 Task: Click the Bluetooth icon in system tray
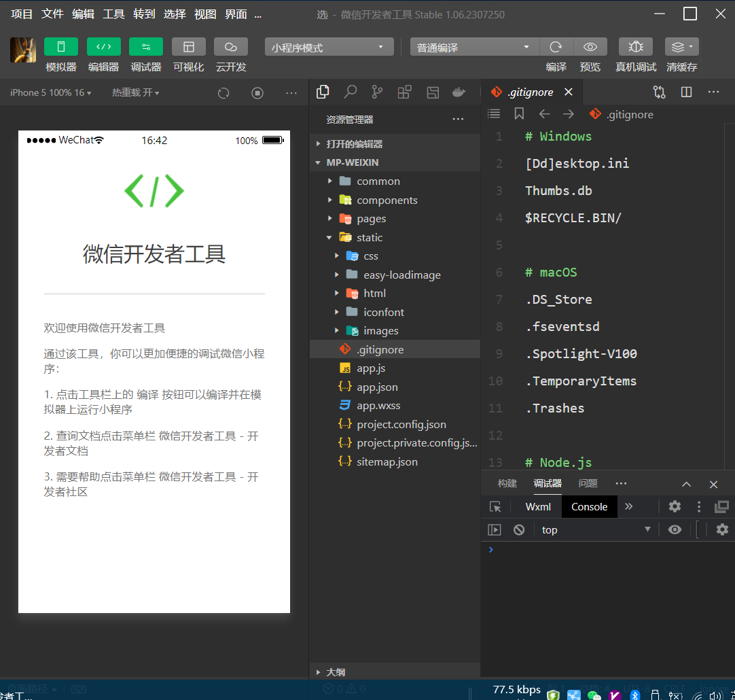[x=634, y=695]
